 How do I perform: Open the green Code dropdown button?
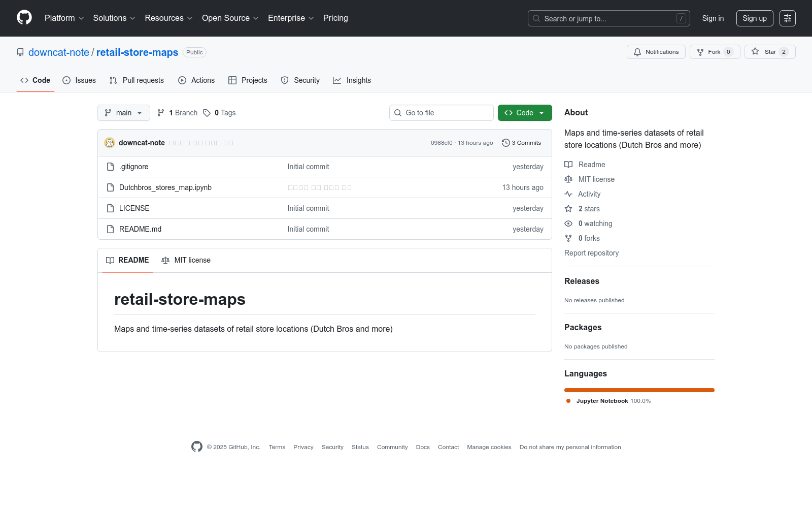click(525, 113)
